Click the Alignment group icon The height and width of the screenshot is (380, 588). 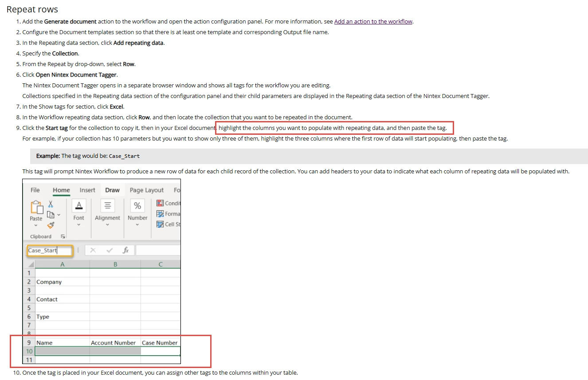point(107,206)
